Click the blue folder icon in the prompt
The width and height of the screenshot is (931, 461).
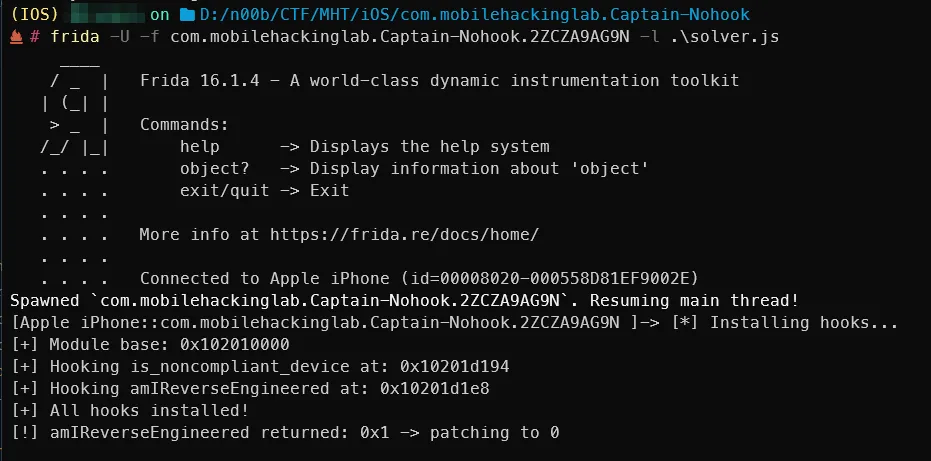(x=185, y=15)
